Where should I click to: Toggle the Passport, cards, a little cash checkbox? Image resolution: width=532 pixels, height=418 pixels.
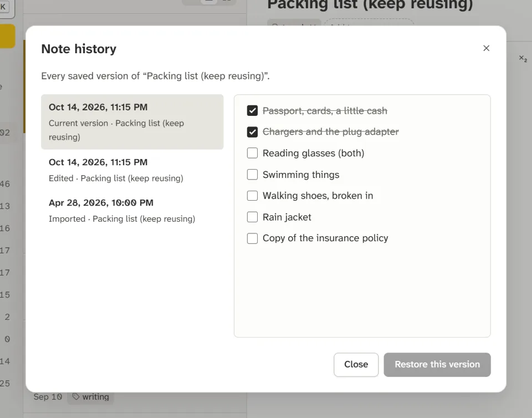(x=252, y=111)
